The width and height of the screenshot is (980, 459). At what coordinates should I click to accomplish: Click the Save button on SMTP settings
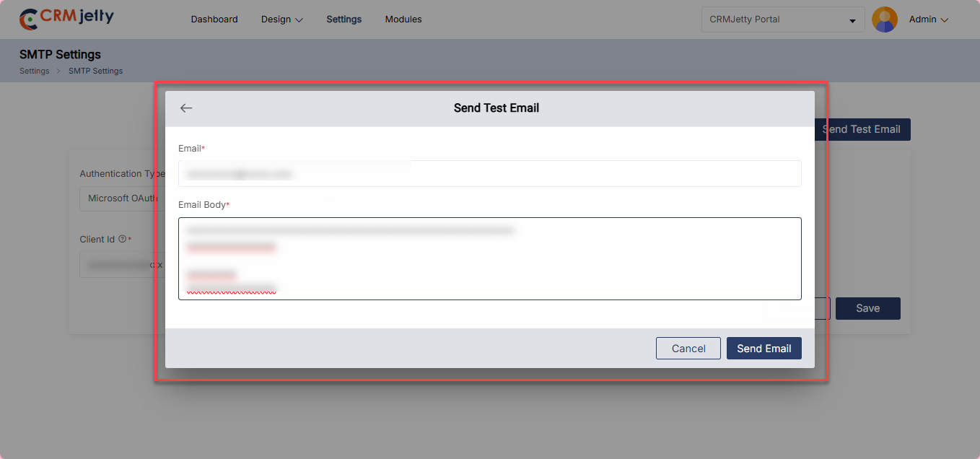(x=867, y=308)
